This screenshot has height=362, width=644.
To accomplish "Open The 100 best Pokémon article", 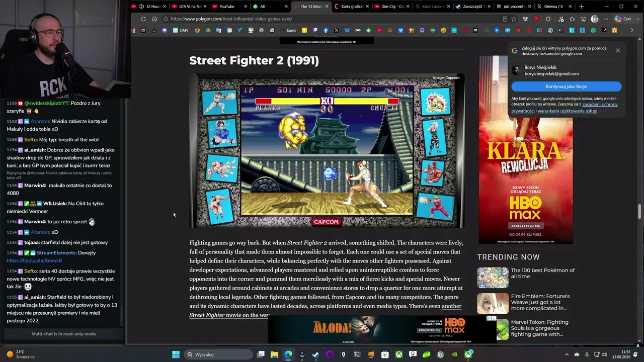I will click(x=543, y=273).
